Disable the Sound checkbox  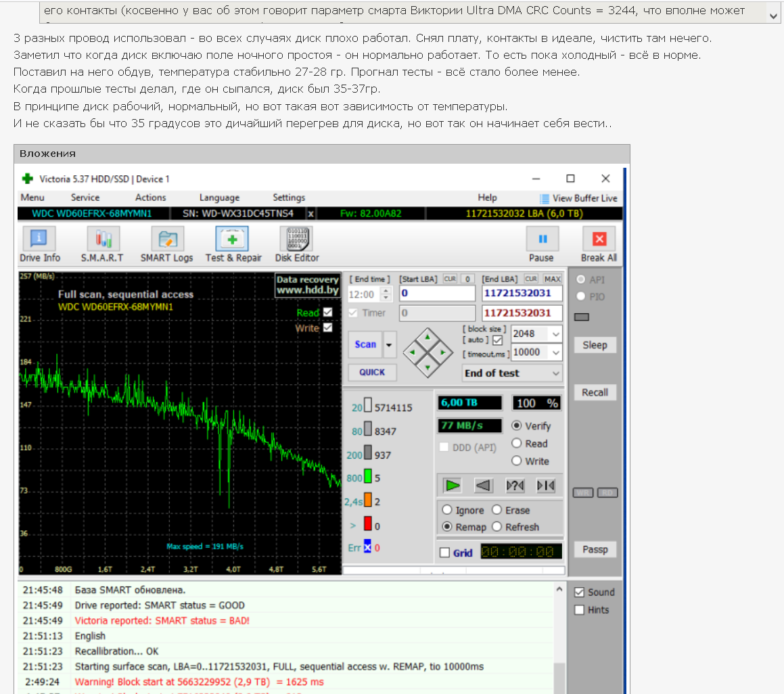click(580, 593)
